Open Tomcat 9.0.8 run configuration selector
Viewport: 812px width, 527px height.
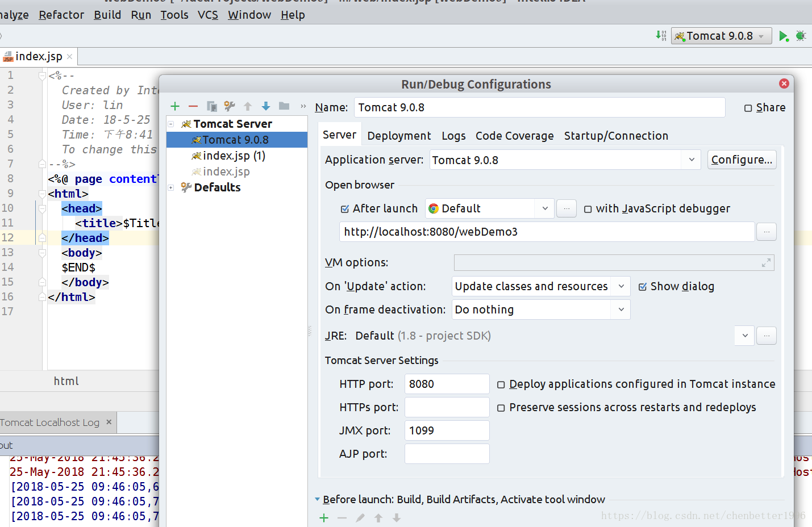(x=722, y=36)
